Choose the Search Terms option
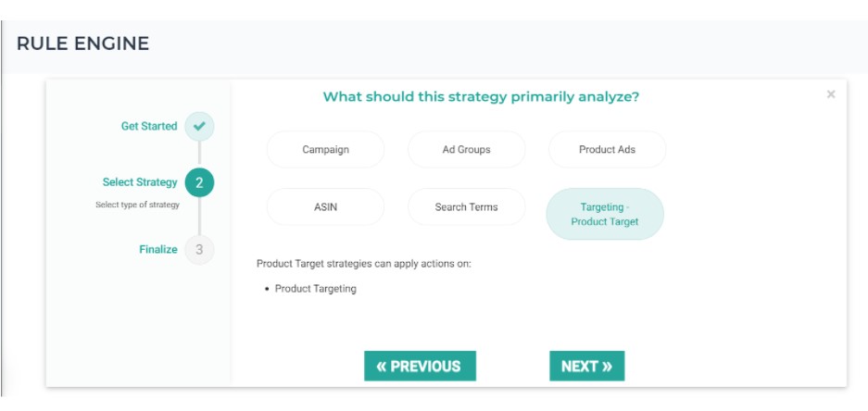Screen dimensions: 868x411 [466, 207]
